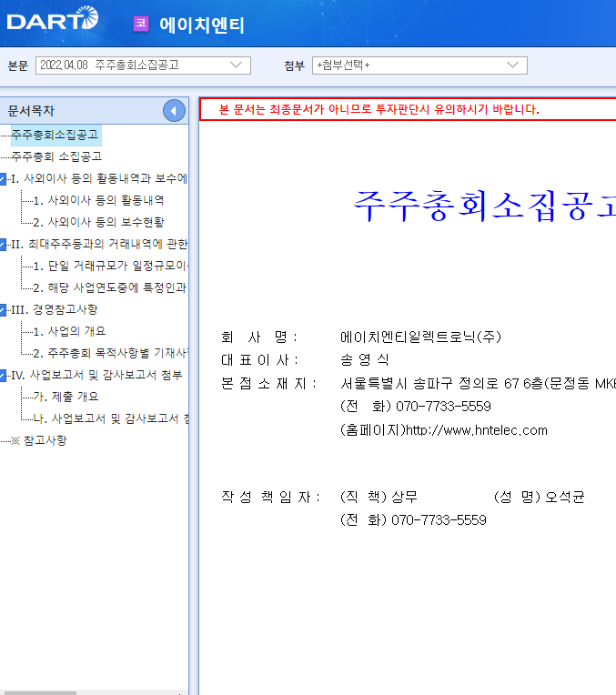616x695 pixels.
Task: Open 1. 사업의 개요
Action: click(x=69, y=331)
